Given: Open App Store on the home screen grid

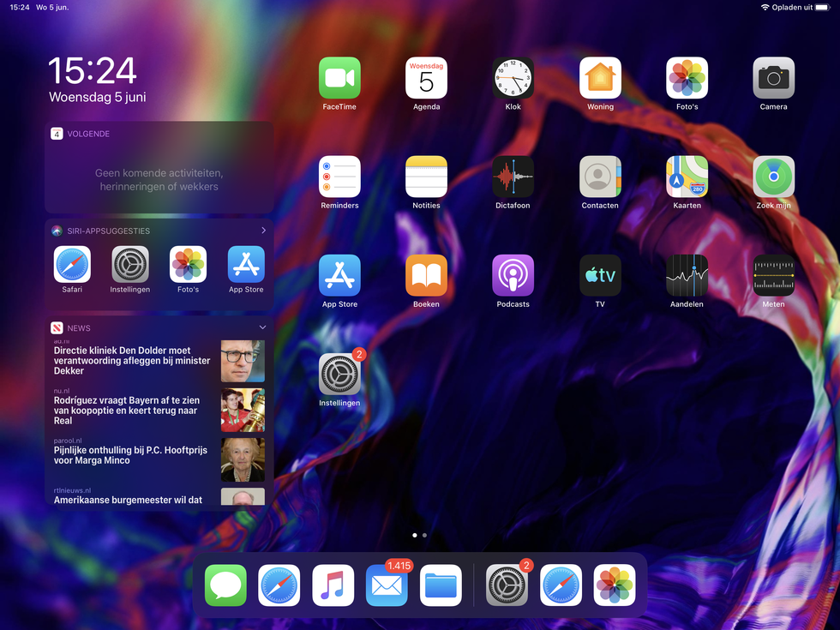Looking at the screenshot, I should click(339, 275).
